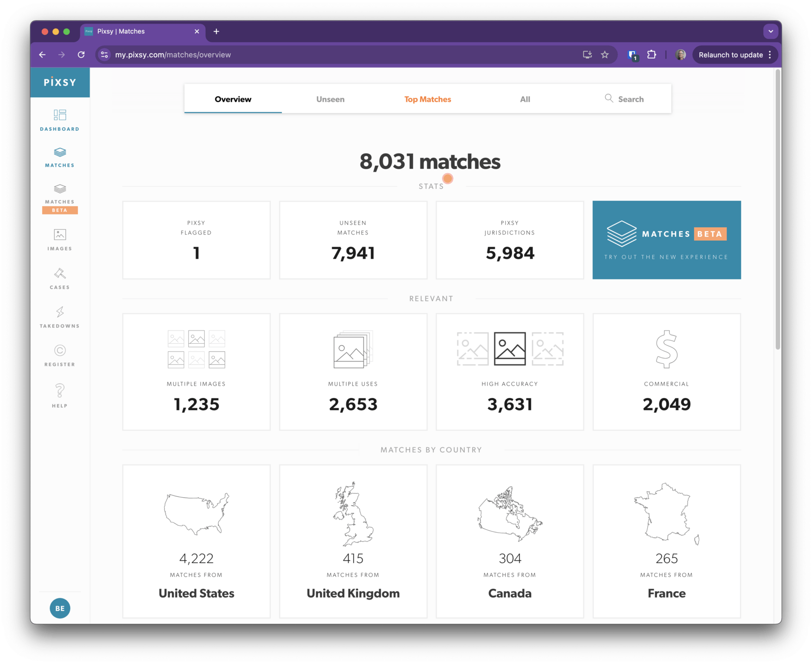Click the Multiple Images grid icon
This screenshot has width=812, height=664.
pos(196,349)
